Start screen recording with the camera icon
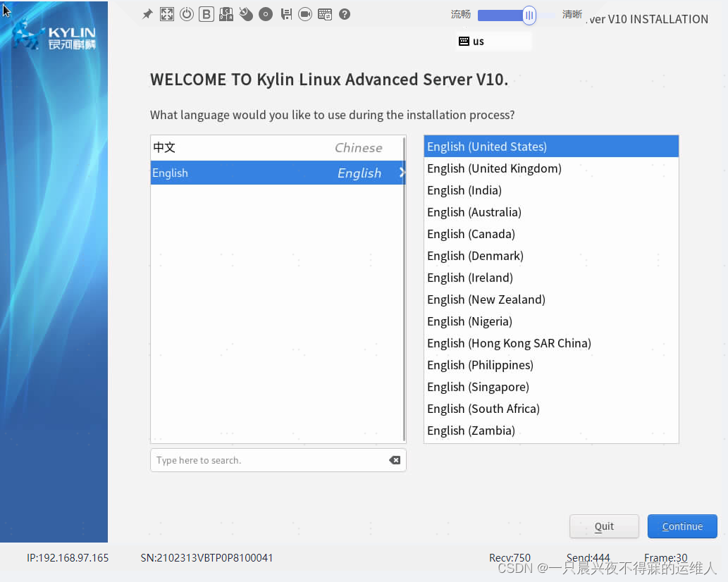This screenshot has height=582, width=728. click(305, 14)
